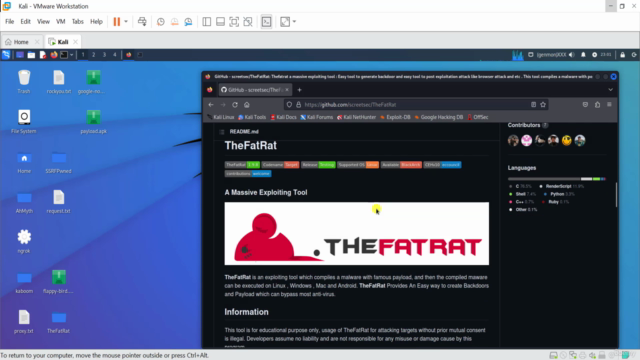
Task: Open the snapshot manager icon
Action: tap(188, 22)
